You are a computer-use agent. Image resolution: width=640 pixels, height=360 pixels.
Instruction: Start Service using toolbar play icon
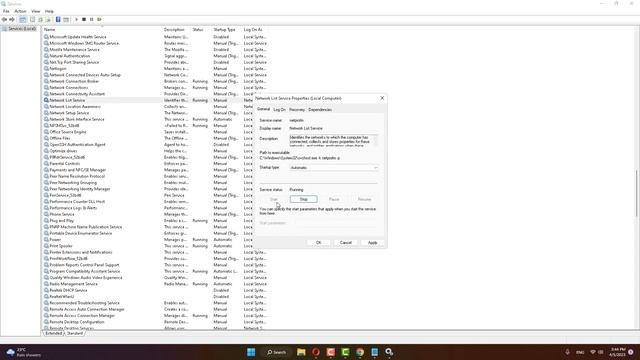[76, 20]
